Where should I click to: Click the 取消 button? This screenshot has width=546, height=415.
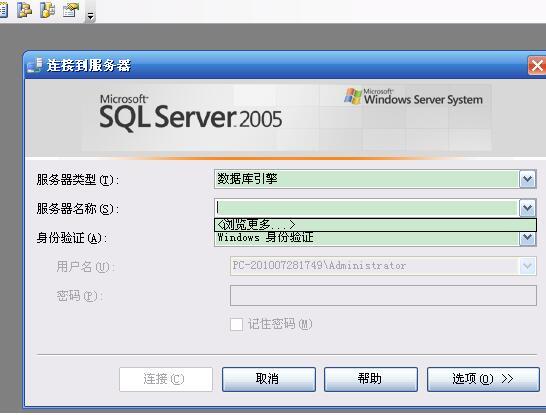[269, 379]
